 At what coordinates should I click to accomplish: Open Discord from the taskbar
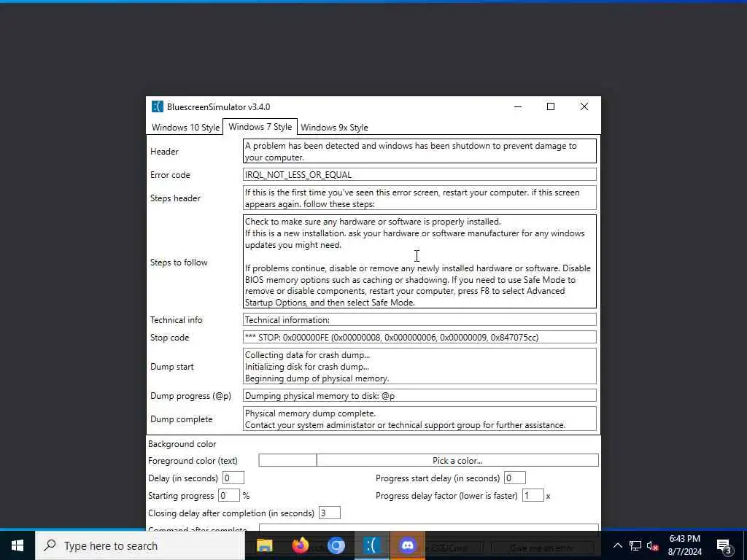pos(407,545)
